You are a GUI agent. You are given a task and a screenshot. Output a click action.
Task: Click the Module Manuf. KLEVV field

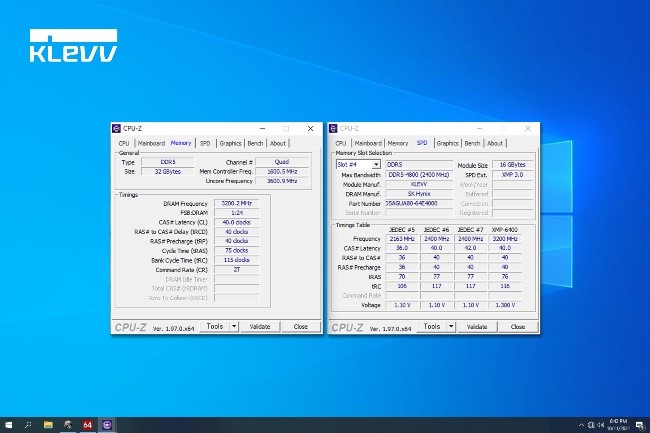tap(419, 184)
